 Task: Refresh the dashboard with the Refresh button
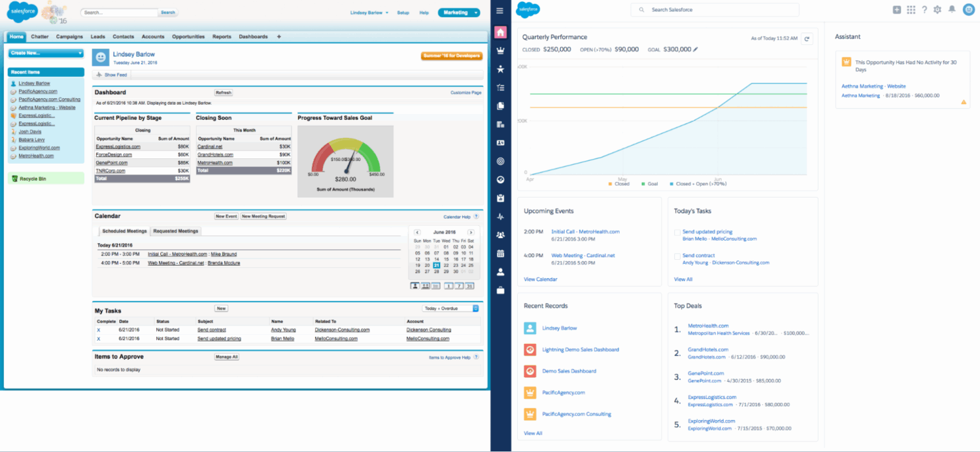click(223, 92)
